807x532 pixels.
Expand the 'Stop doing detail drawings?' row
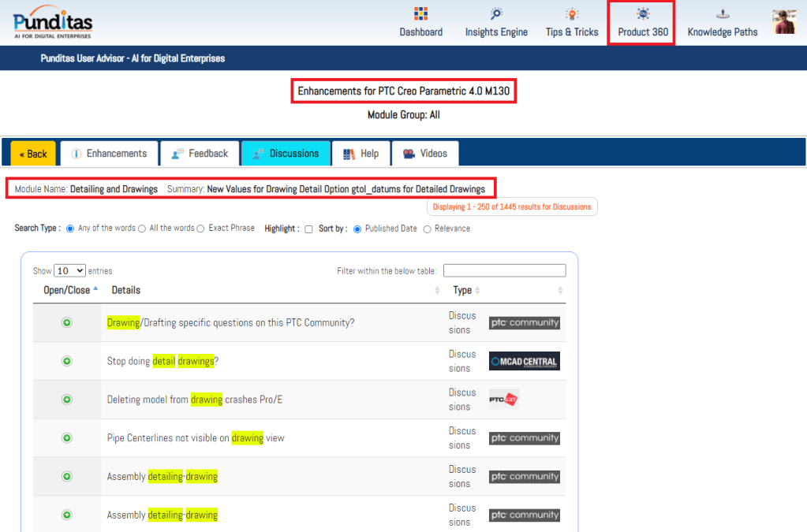click(x=67, y=361)
